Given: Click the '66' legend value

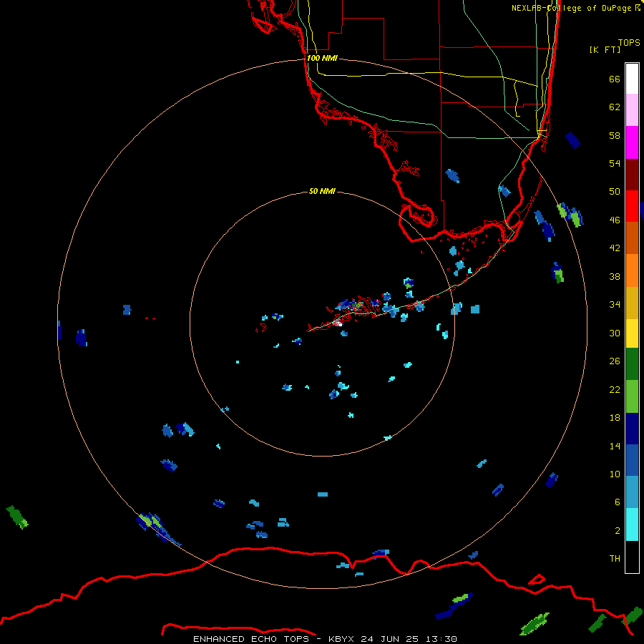Looking at the screenshot, I should coord(615,79).
